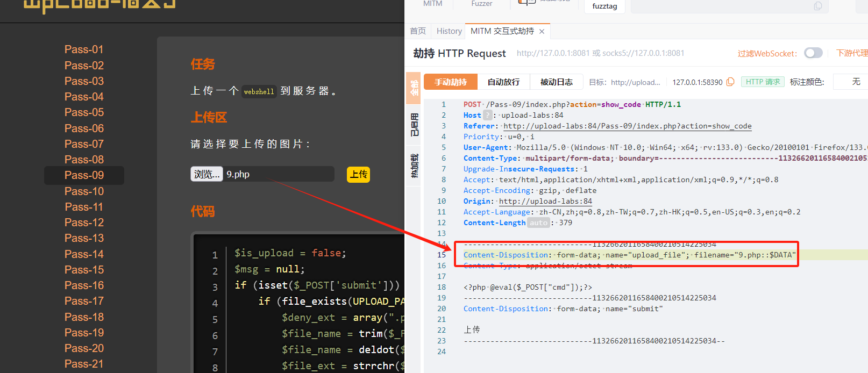Open Pass-10 in the sidebar
Viewport: 868px width, 373px height.
[84, 191]
